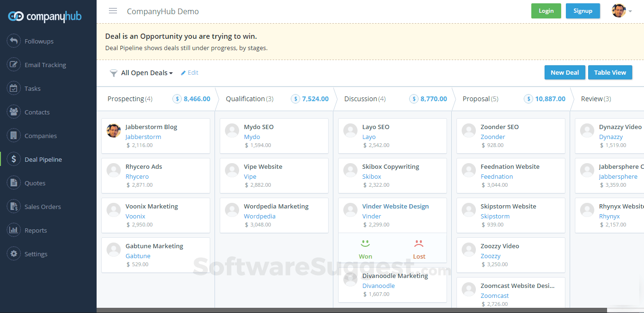Open Contacts from the sidebar
The width and height of the screenshot is (644, 313).
[x=37, y=112]
